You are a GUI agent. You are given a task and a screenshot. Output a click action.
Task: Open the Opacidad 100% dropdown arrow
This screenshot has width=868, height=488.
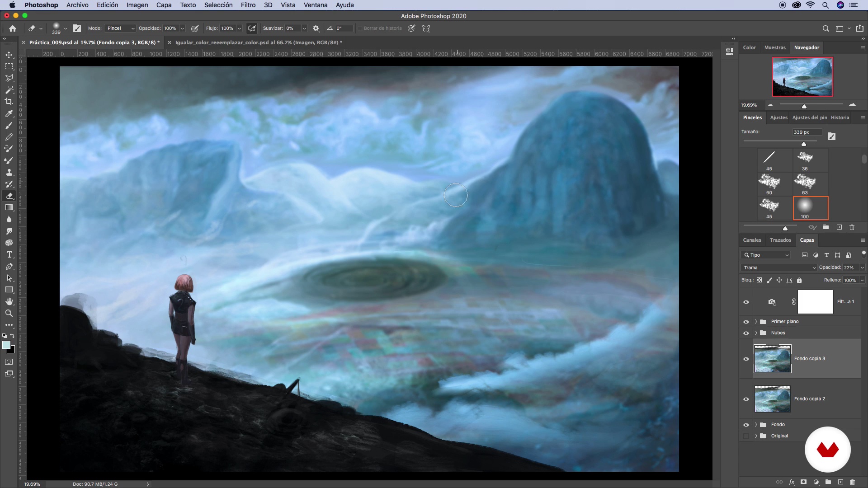[182, 28]
